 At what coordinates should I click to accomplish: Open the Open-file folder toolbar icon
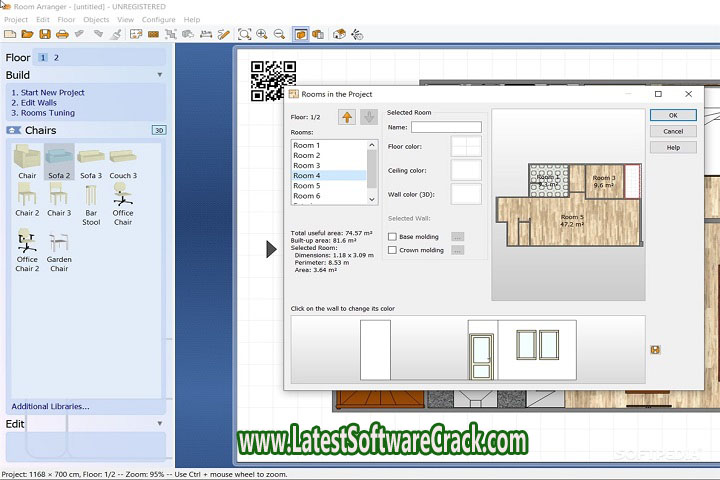tap(28, 34)
